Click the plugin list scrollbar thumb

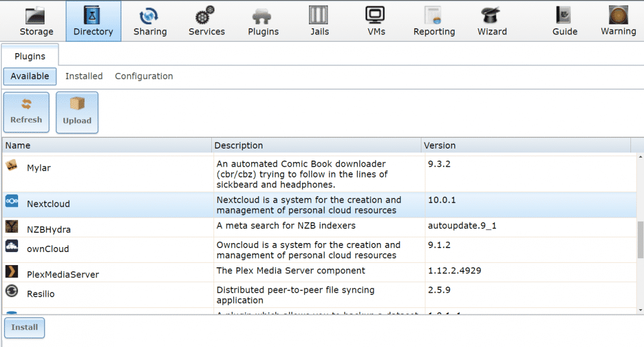pos(640,240)
